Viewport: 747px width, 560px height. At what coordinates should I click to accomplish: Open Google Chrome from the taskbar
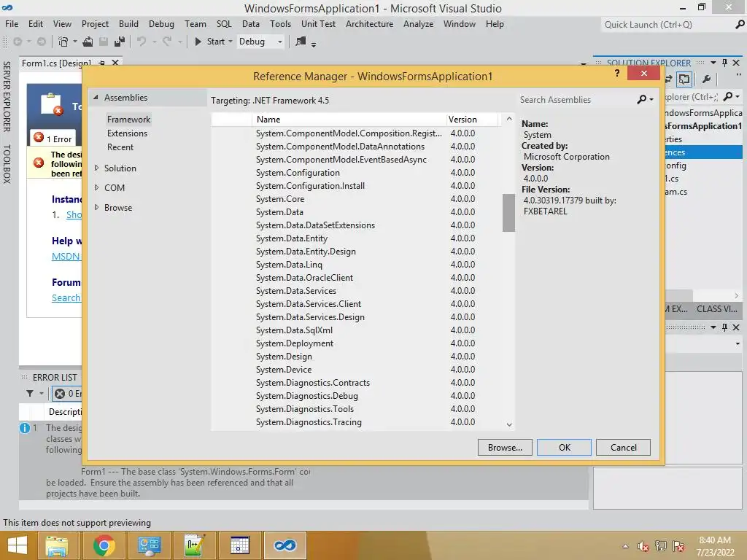click(104, 545)
